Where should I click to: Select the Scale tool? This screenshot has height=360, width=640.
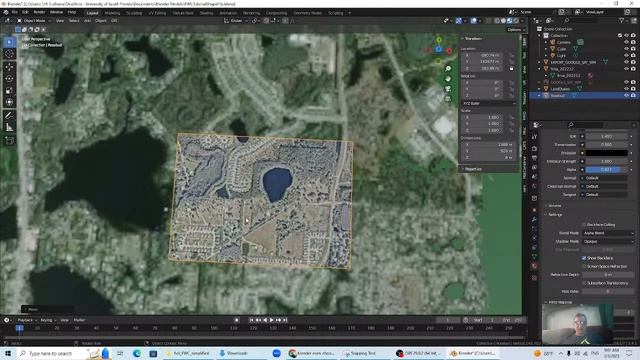[10, 91]
